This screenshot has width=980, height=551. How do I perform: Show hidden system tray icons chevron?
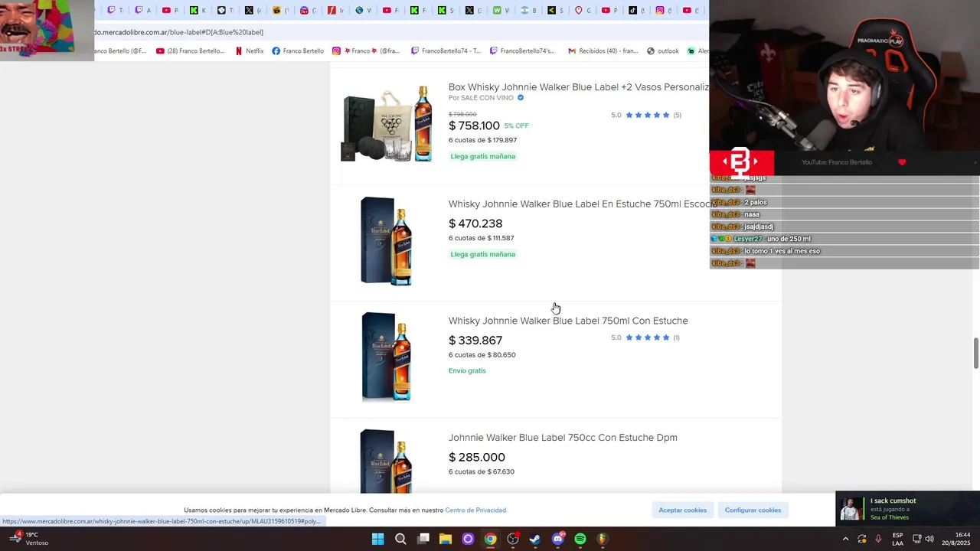(x=846, y=539)
